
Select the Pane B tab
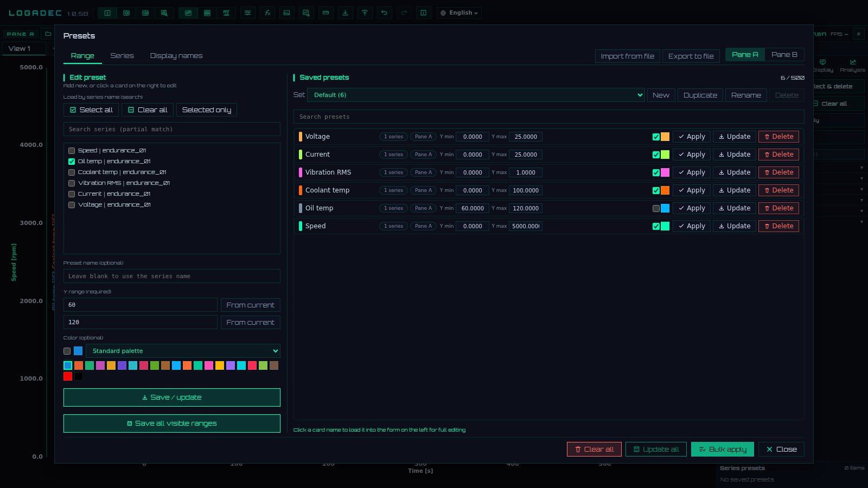pos(784,55)
